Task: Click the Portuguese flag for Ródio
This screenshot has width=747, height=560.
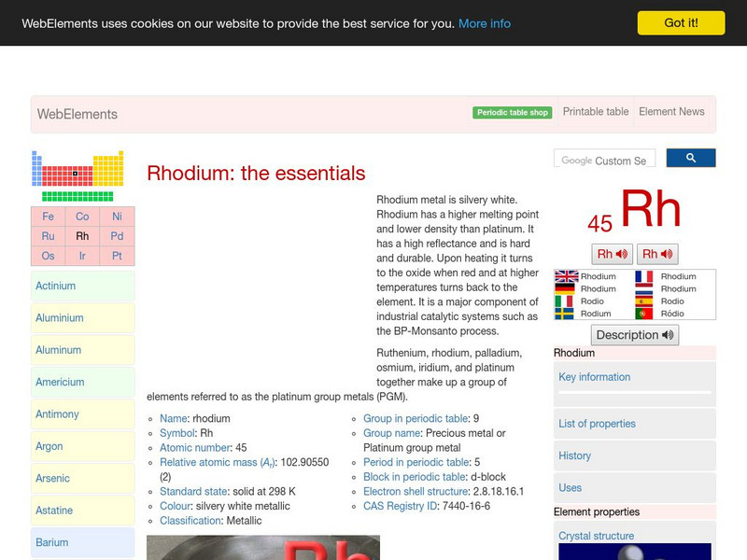Action: coord(644,314)
